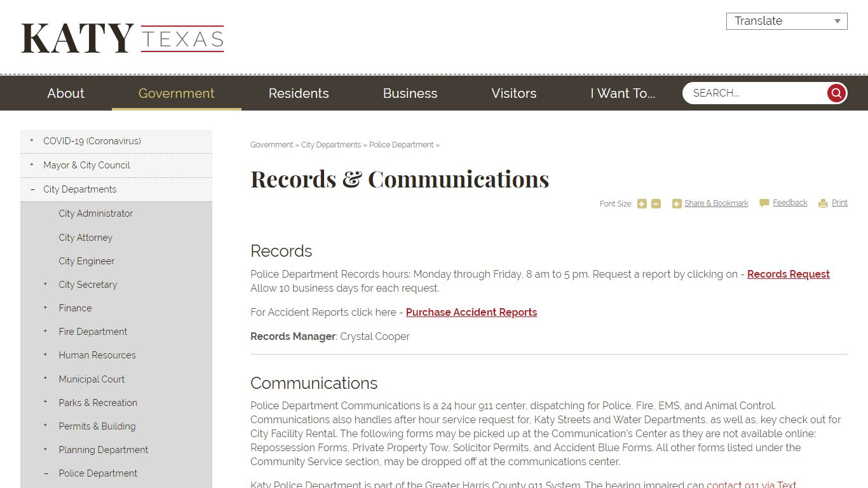Click in the Search input field
Viewport: 868px width, 488px height.
(756, 93)
